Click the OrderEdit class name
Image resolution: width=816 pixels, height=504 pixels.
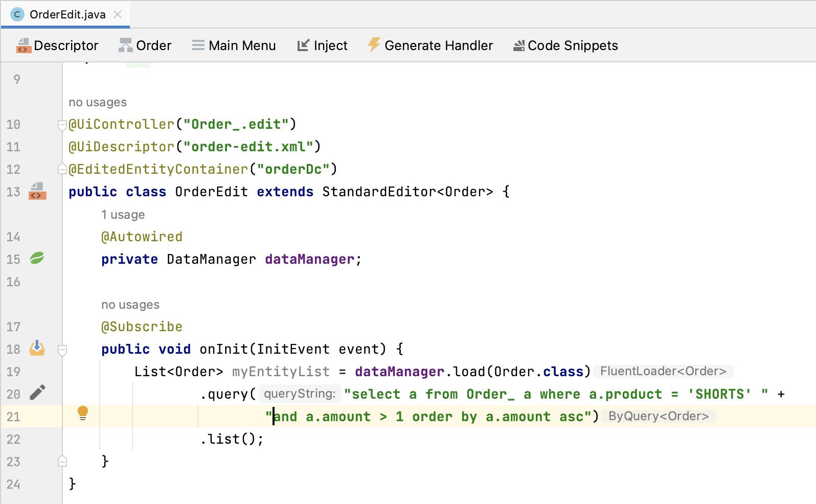click(x=211, y=192)
